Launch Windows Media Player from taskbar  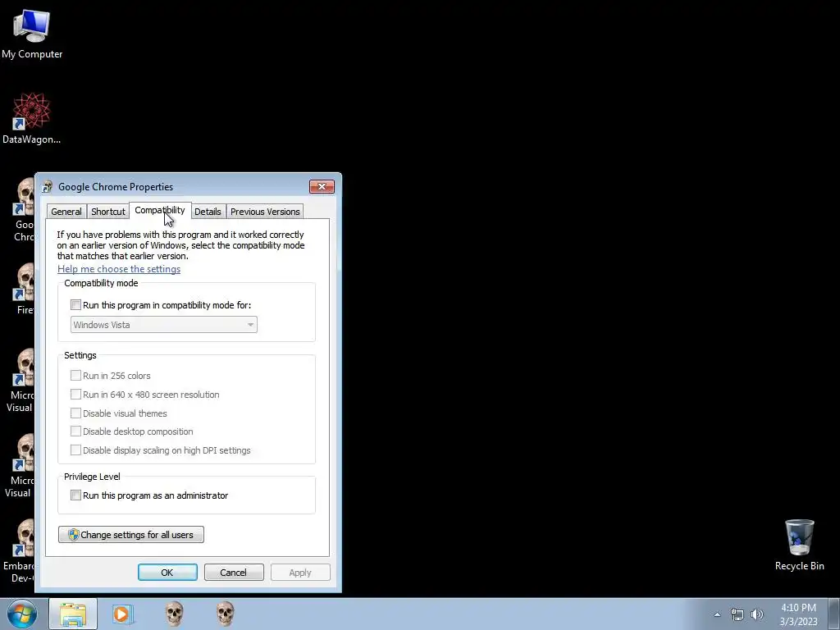[122, 614]
